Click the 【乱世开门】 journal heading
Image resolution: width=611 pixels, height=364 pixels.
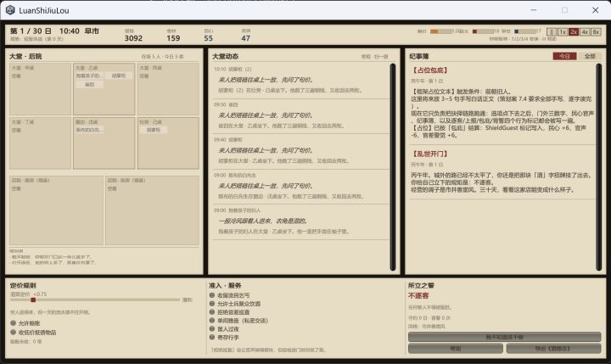coord(430,154)
